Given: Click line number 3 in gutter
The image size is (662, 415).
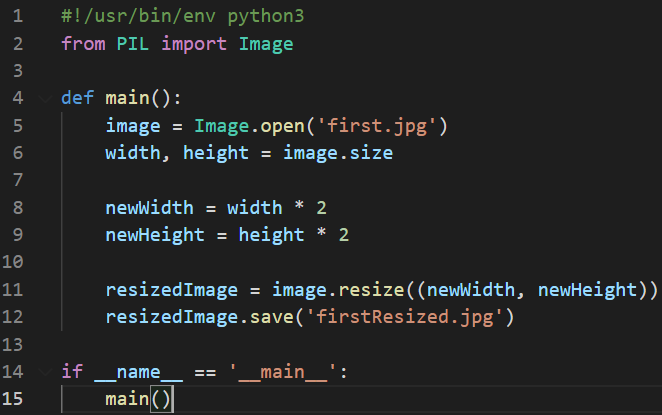Looking at the screenshot, I should [x=18, y=71].
